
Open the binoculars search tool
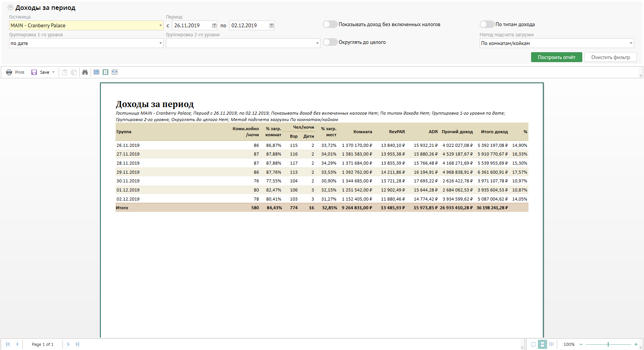[x=85, y=72]
